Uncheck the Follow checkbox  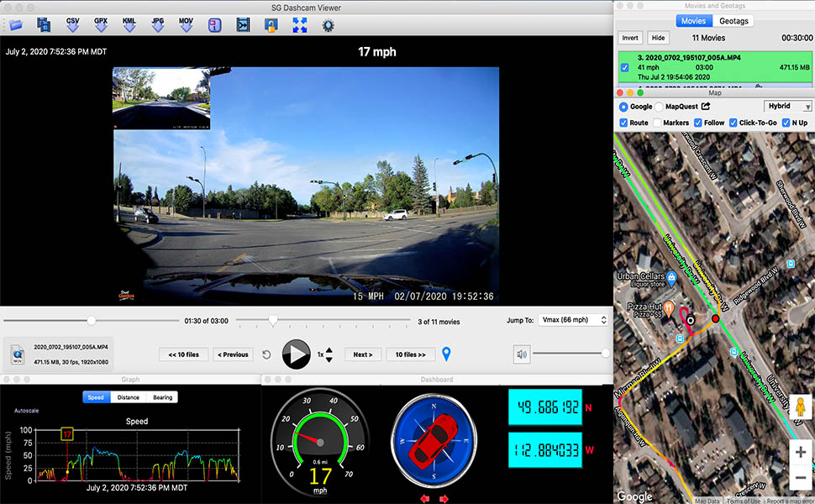[696, 123]
